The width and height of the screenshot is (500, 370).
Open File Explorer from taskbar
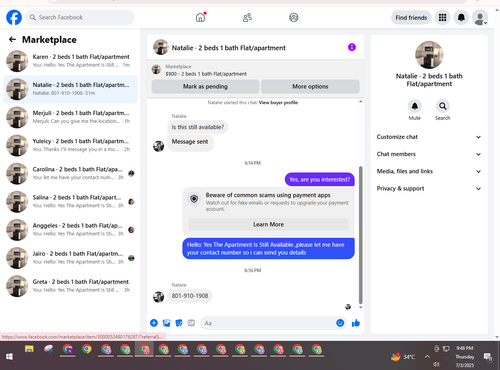click(x=29, y=349)
